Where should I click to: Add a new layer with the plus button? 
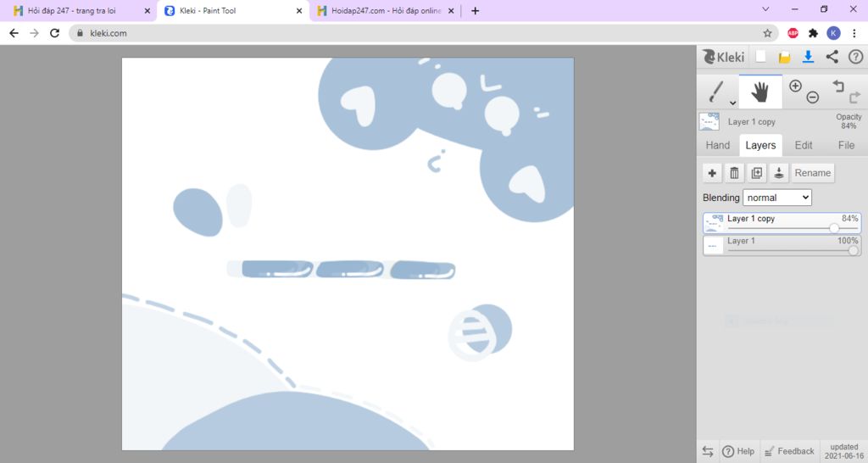(x=712, y=173)
